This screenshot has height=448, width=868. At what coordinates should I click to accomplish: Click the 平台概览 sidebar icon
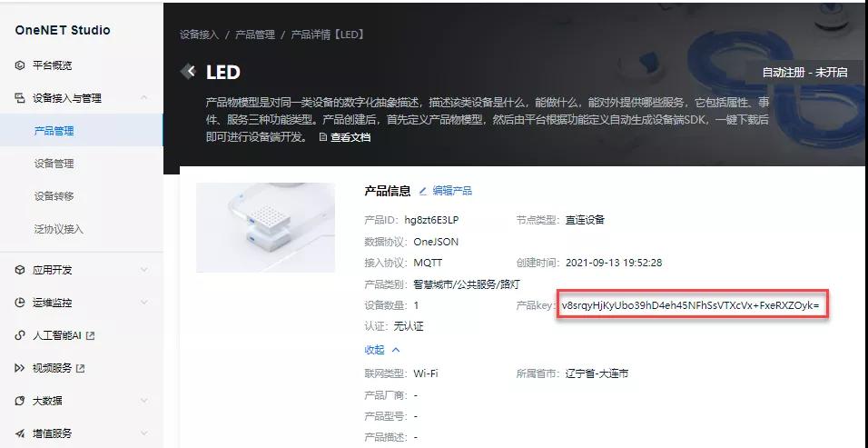click(x=20, y=65)
